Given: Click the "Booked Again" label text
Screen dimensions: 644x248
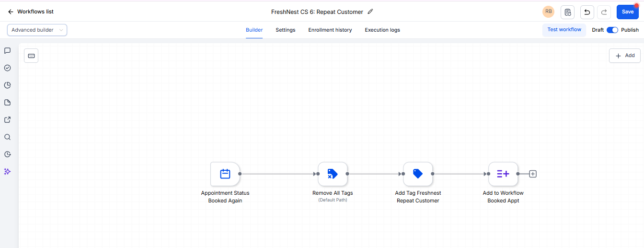Looking at the screenshot, I should (x=225, y=201).
